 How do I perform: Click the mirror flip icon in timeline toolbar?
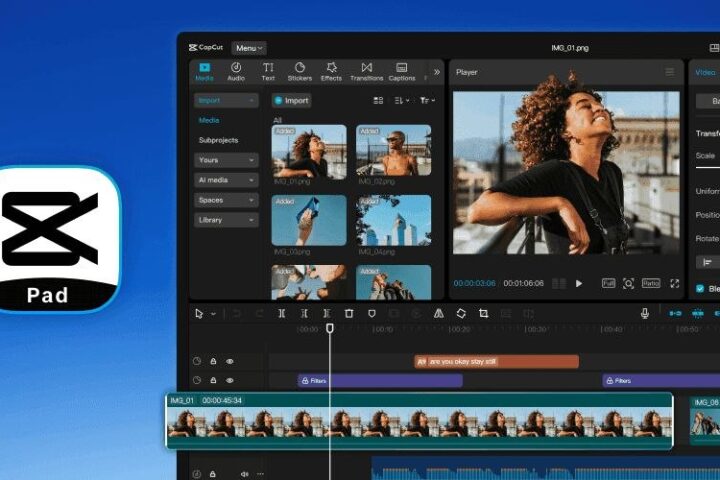(x=439, y=313)
